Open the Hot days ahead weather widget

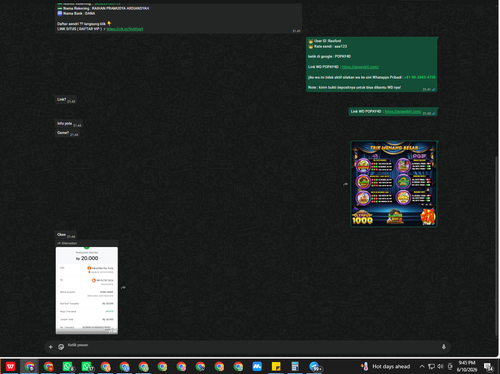click(386, 367)
